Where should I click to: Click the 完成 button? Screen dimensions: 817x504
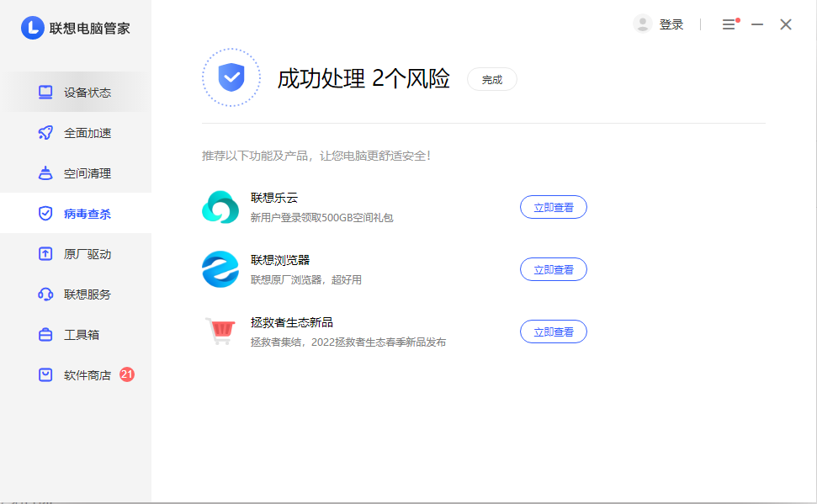492,79
